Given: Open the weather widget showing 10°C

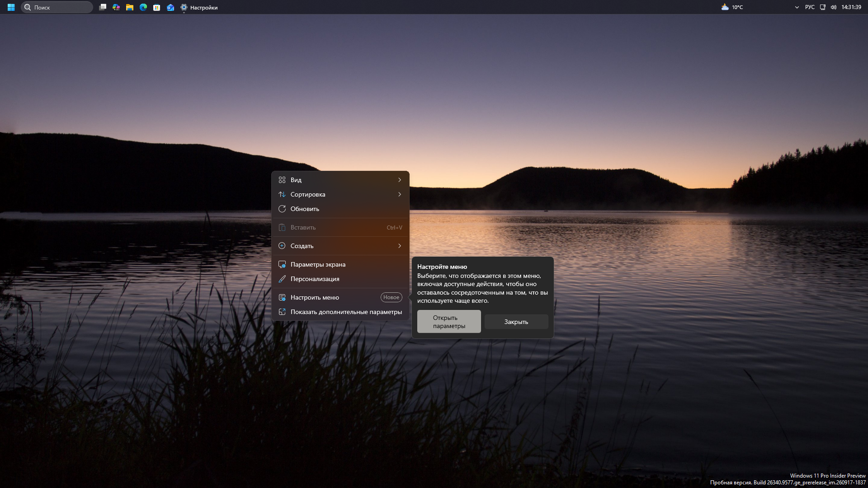Looking at the screenshot, I should 732,7.
